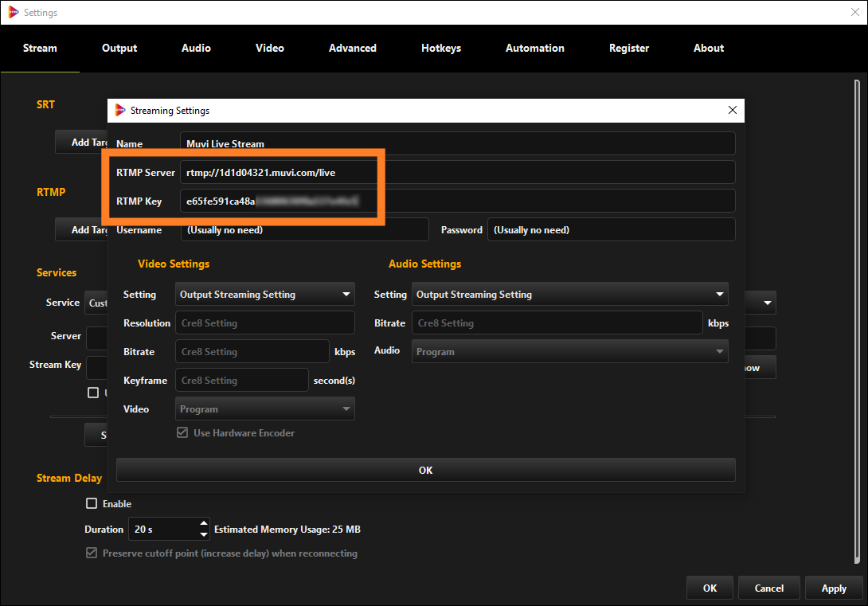
Task: Tick the checkbox below Stream Key
Action: pos(93,393)
